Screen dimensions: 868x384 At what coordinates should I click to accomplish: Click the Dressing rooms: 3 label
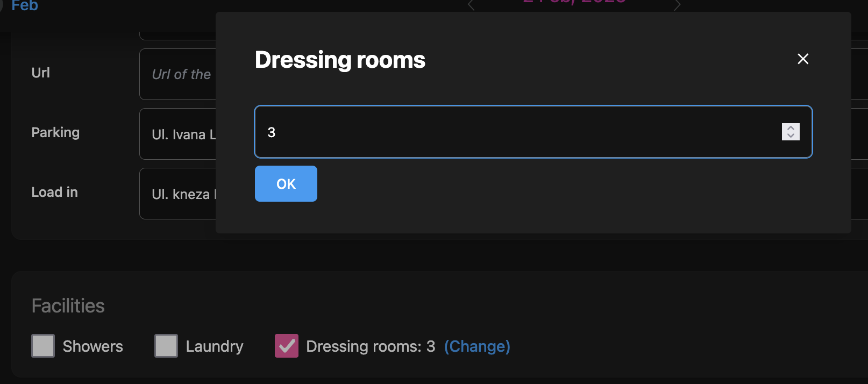[x=370, y=346]
